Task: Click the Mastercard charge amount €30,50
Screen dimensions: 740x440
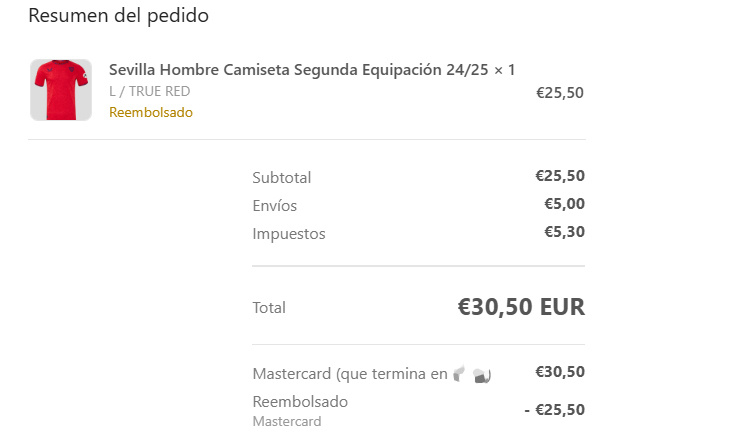Action: [560, 372]
